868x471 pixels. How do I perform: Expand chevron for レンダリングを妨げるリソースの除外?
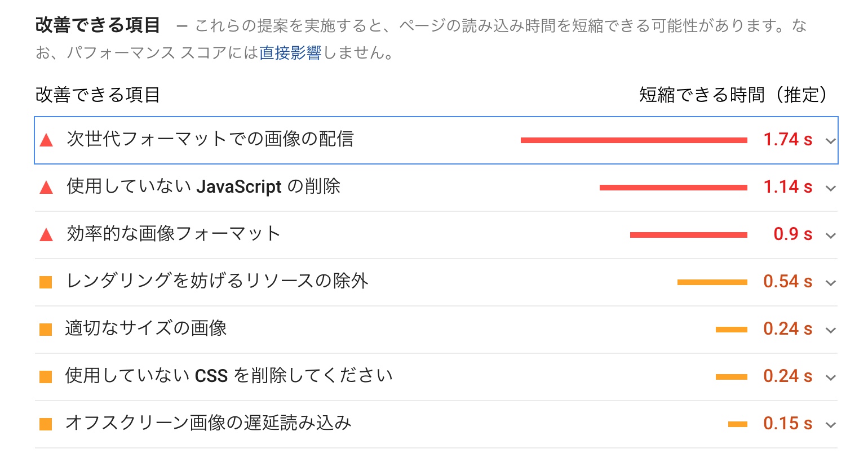[830, 283]
